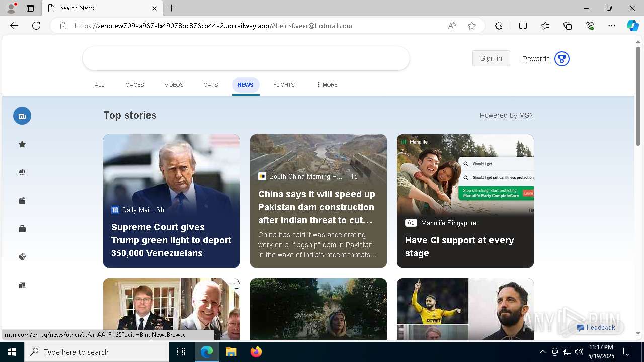Open dark forest story thumbnail
The height and width of the screenshot is (362, 644).
pos(318,309)
